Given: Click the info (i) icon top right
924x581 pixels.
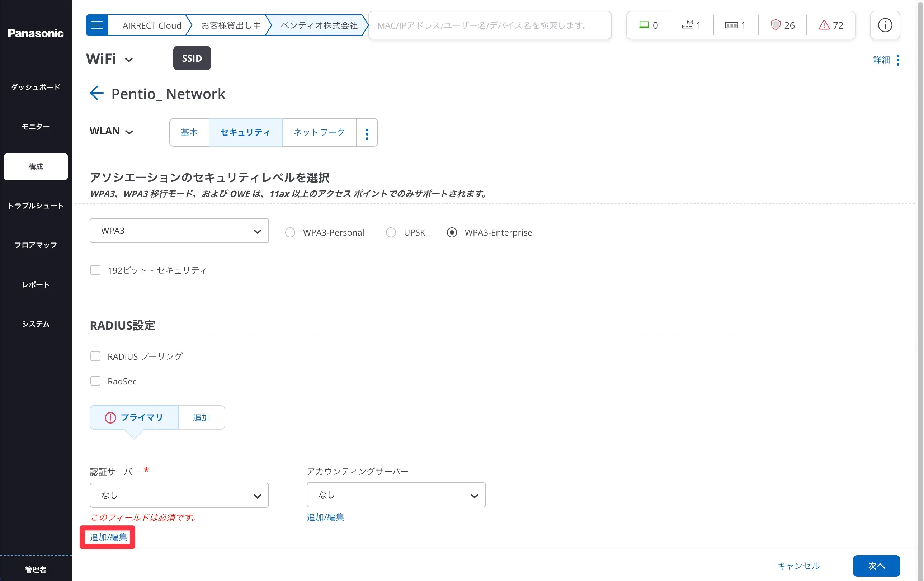Looking at the screenshot, I should (x=885, y=25).
